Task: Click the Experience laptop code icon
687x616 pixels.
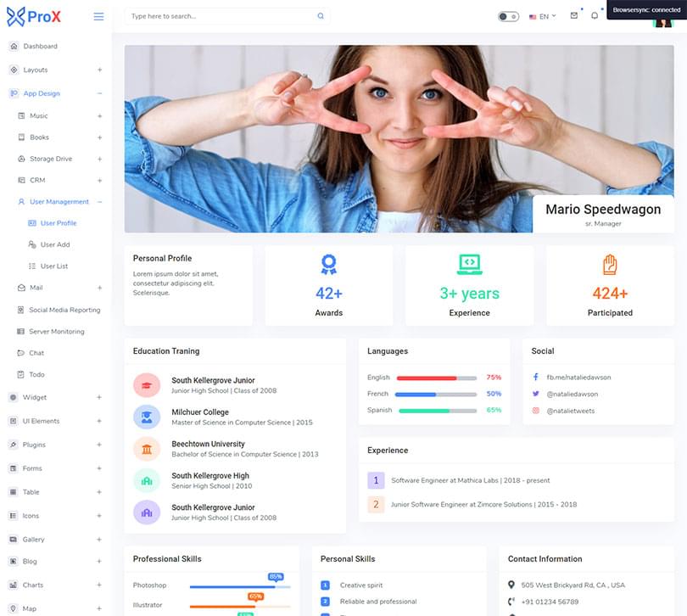Action: click(469, 265)
